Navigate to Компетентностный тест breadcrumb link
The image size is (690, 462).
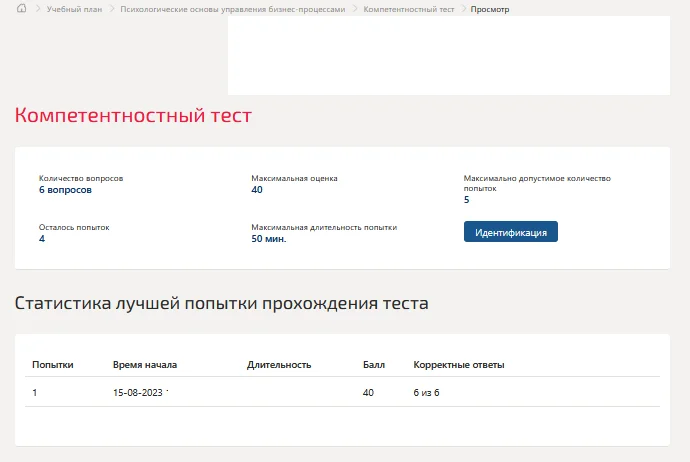408,9
